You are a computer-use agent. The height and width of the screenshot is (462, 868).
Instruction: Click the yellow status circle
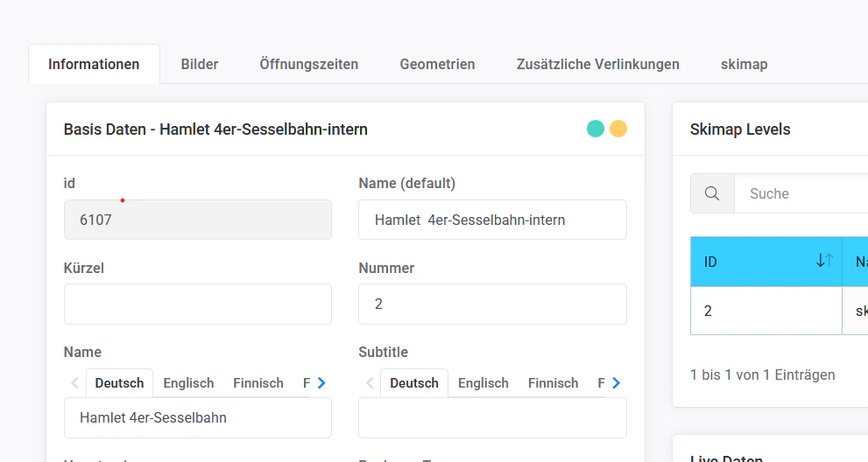pos(618,129)
